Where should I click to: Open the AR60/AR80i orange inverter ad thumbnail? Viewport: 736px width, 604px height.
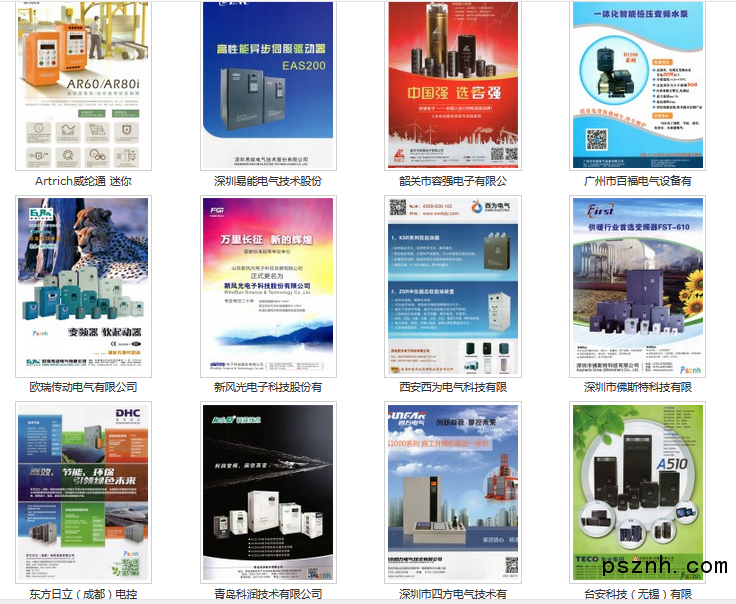83,85
